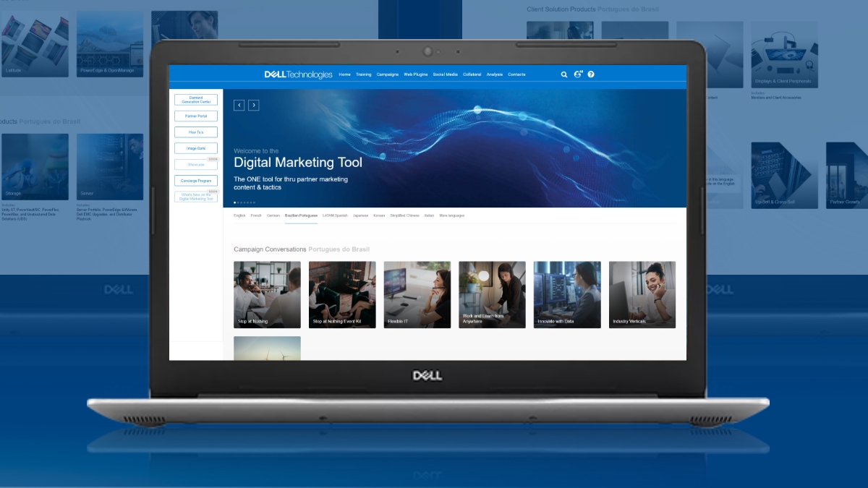Switch to the English language tab
This screenshot has width=868, height=488.
239,215
